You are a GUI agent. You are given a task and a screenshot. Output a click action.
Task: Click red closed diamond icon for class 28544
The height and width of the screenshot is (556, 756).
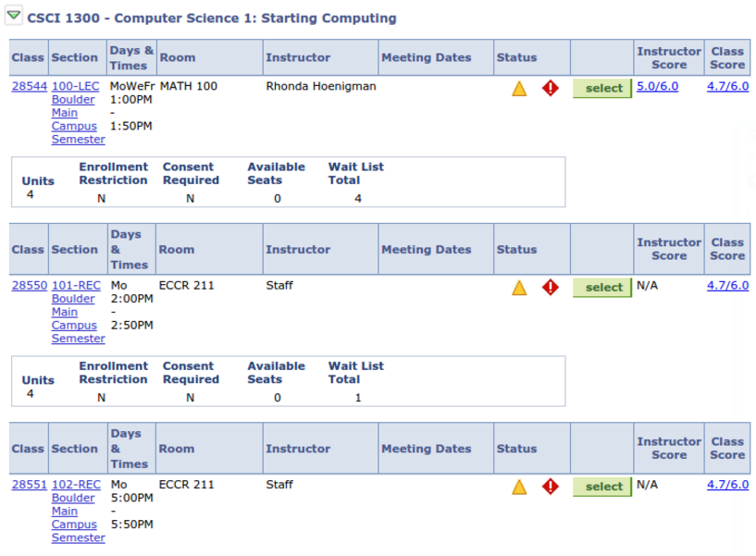click(x=551, y=88)
